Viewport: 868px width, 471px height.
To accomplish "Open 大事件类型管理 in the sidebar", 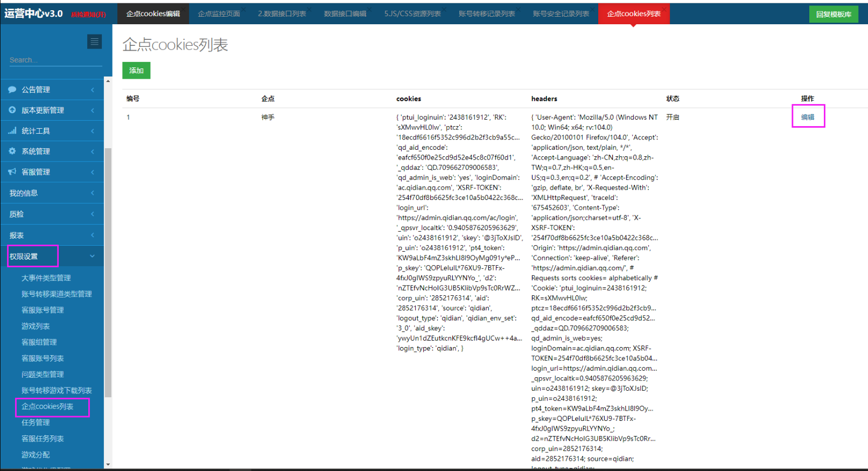I will pyautogui.click(x=46, y=278).
